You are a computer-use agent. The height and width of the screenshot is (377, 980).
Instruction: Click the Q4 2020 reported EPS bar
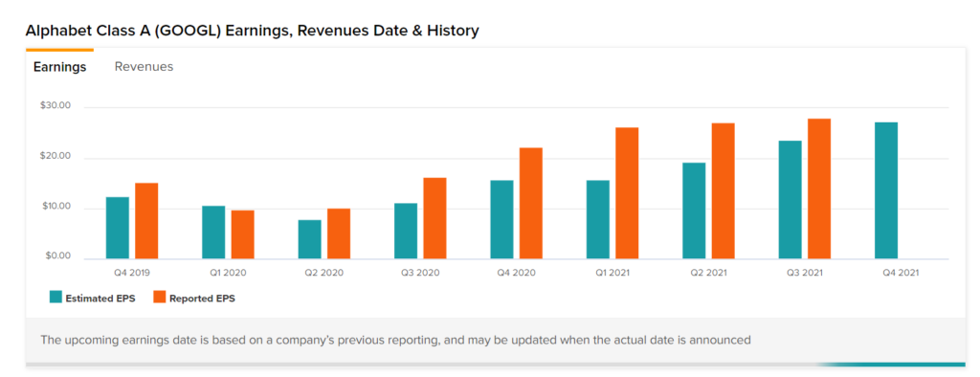tap(531, 203)
